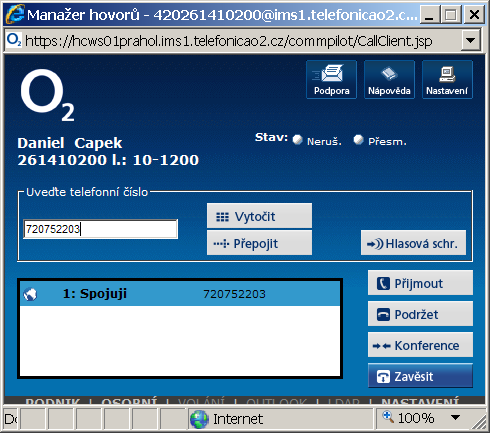Image resolution: width=490 pixels, height=433 pixels.
Task: Click the telephone number input field
Action: point(100,229)
